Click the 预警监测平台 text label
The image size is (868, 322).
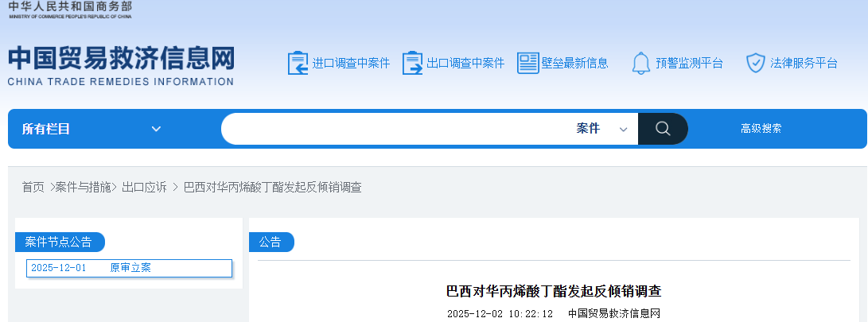coord(689,64)
